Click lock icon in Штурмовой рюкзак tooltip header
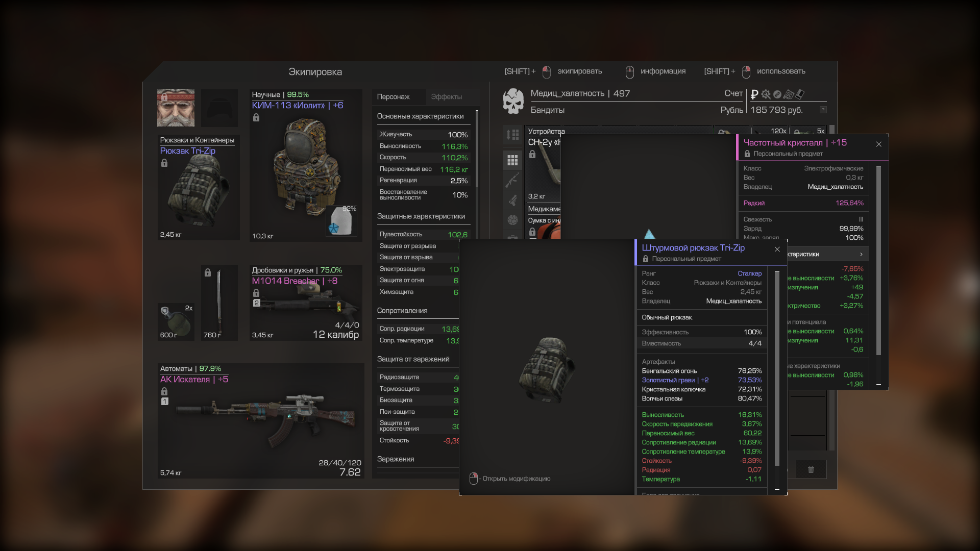This screenshot has height=551, width=980. [x=646, y=259]
